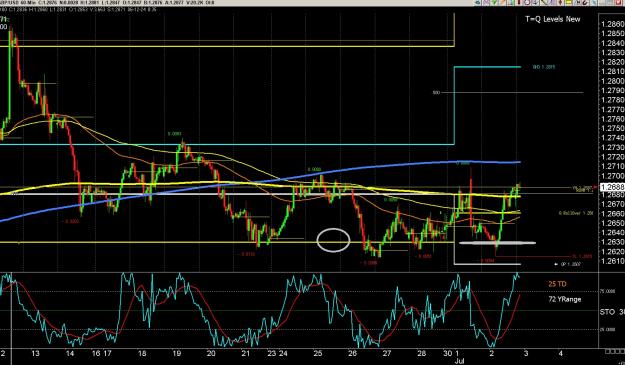Click price axis label 1.2650
Viewport: 625px width, 365px height.
tap(612, 223)
